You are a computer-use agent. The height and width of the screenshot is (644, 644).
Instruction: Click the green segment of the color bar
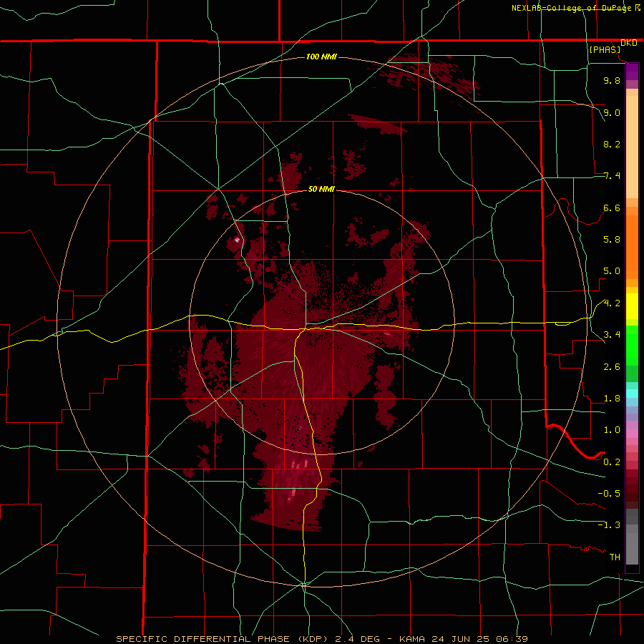(x=632, y=346)
